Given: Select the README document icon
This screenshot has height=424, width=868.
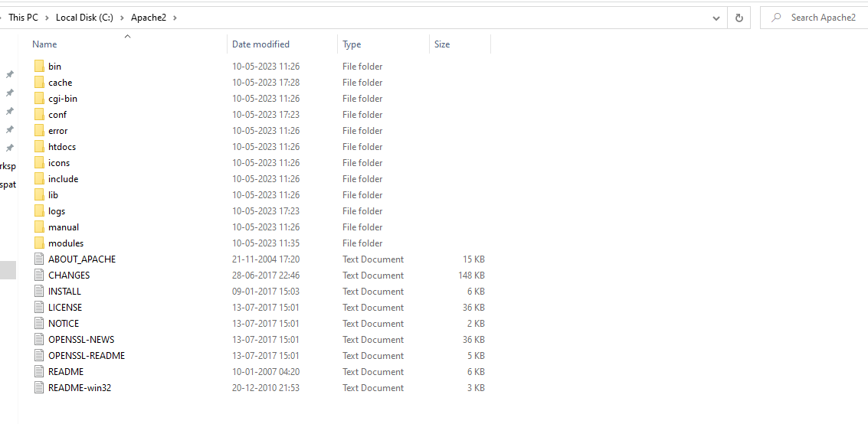Looking at the screenshot, I should point(39,371).
